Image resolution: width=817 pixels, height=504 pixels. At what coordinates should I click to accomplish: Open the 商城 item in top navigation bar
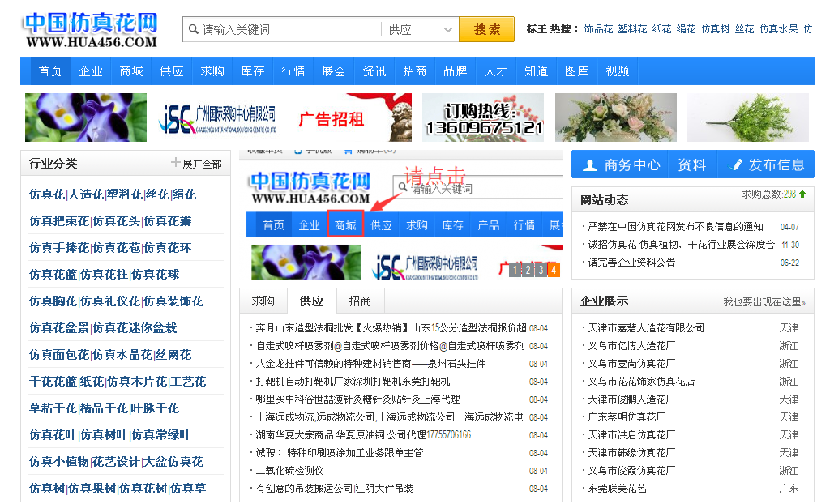[131, 70]
